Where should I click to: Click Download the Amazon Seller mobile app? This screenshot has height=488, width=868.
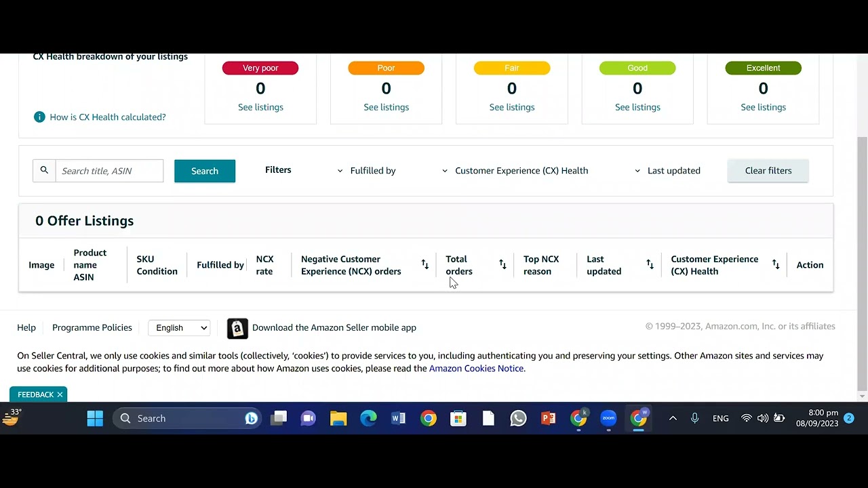click(x=334, y=327)
